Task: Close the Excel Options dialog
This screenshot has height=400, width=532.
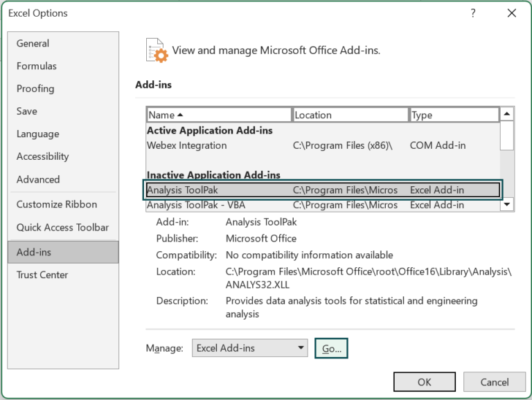Action: pos(512,13)
